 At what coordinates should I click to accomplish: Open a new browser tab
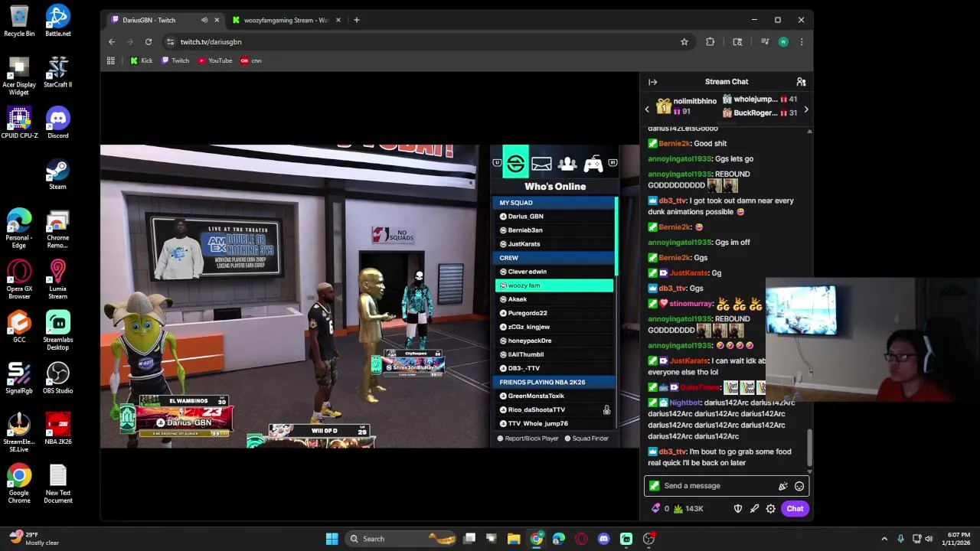[x=356, y=20]
